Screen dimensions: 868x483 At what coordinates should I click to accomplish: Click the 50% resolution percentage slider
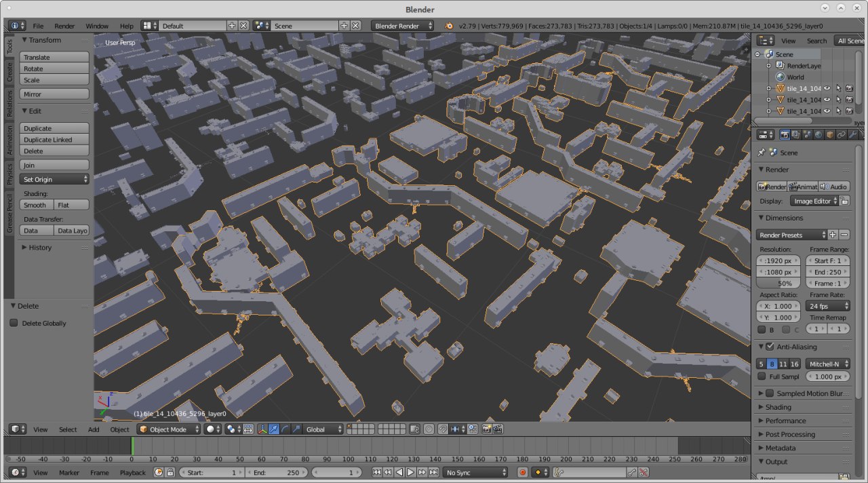[x=778, y=284]
